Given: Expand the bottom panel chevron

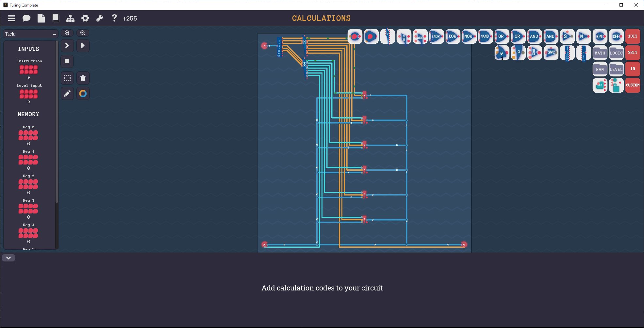Looking at the screenshot, I should point(8,258).
